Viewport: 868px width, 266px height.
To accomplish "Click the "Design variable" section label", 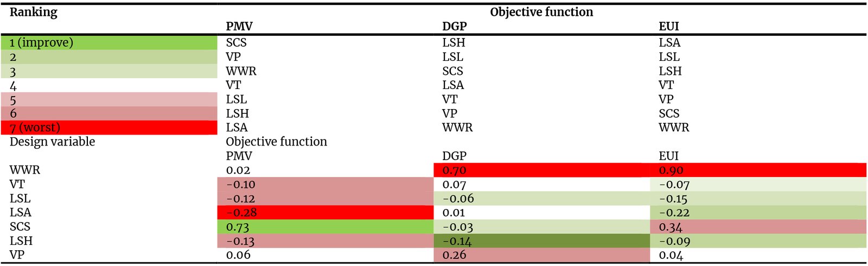I will pos(52,142).
